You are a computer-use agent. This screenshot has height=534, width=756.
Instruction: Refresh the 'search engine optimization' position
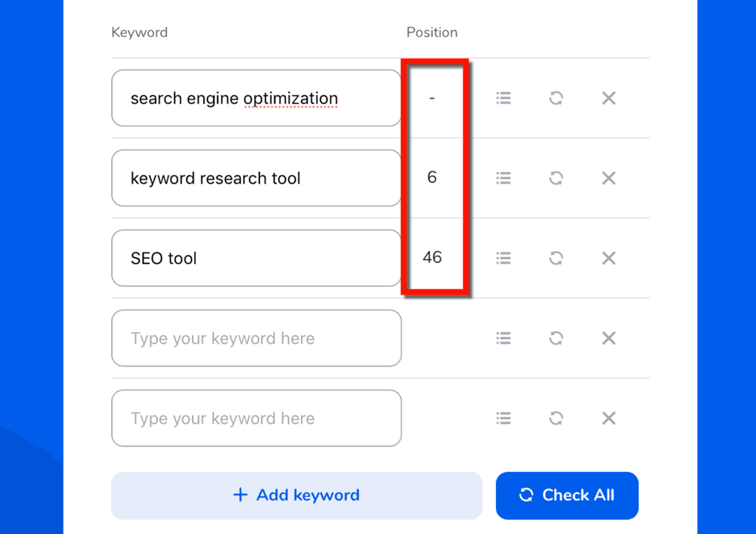(x=556, y=97)
